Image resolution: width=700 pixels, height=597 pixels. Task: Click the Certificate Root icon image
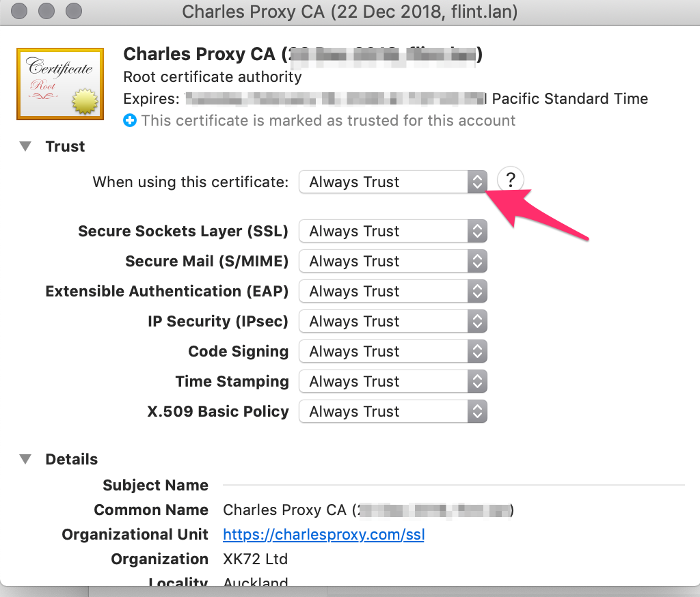tap(60, 84)
